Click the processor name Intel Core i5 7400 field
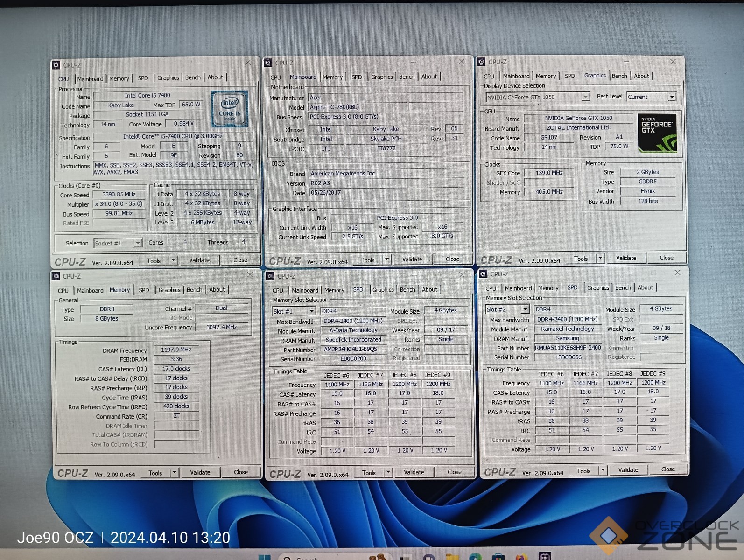 (147, 96)
